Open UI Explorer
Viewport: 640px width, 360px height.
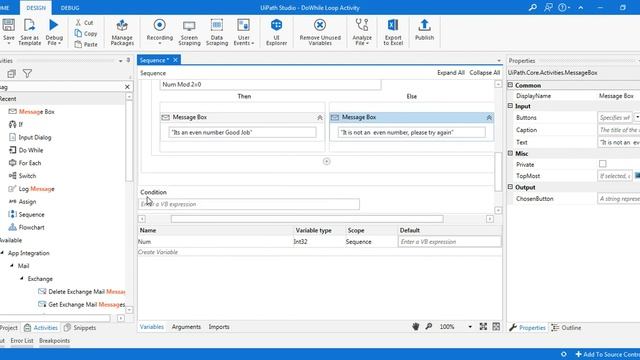(x=276, y=32)
